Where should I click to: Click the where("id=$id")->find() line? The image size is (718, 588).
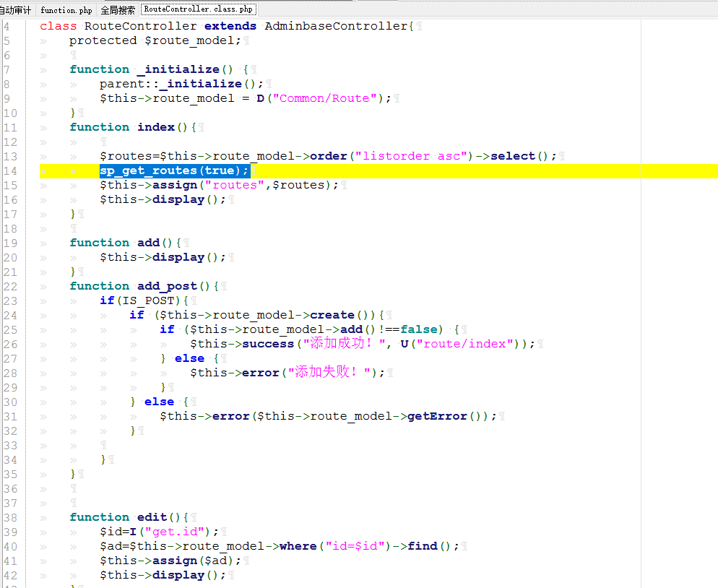click(280, 546)
